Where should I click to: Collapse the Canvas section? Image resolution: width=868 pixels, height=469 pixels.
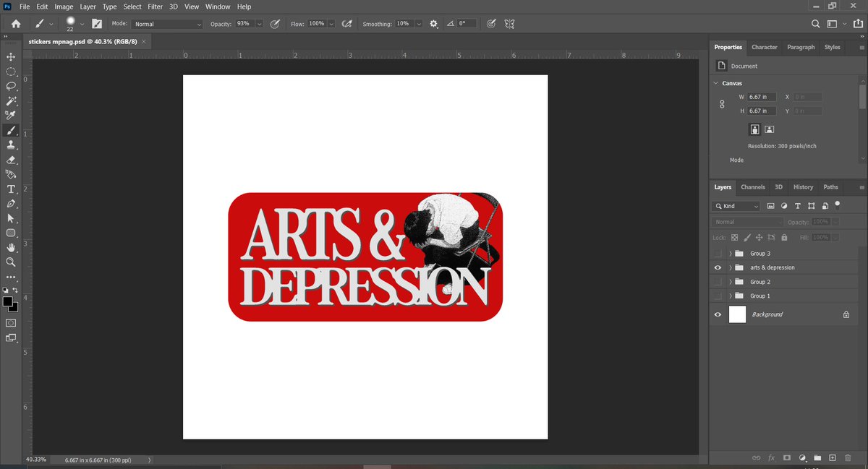point(716,83)
